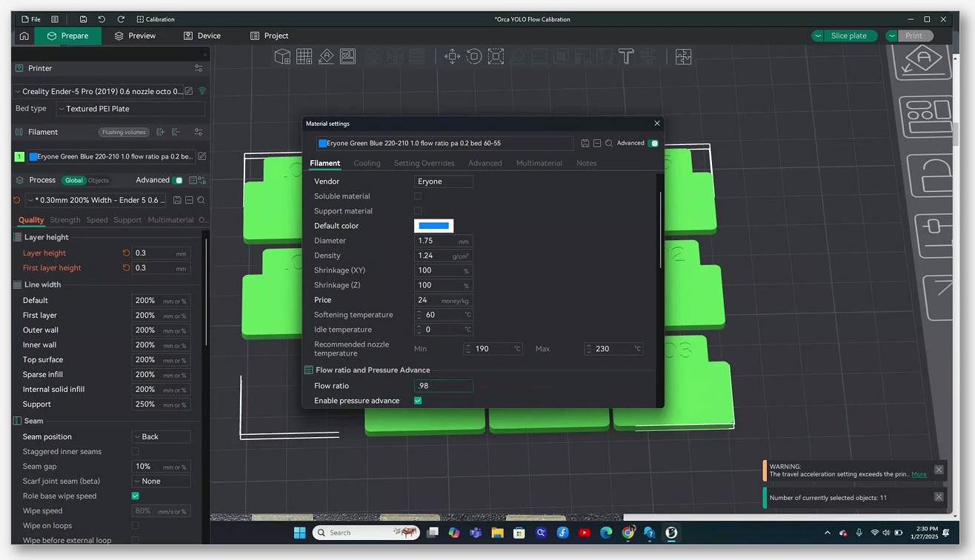Check the Soluble material checkbox

pos(418,196)
